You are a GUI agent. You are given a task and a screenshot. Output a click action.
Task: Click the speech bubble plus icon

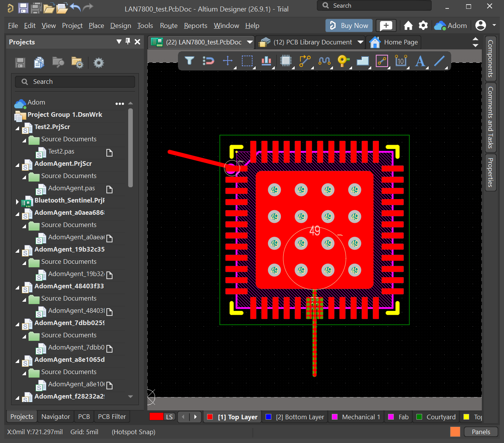(x=386, y=26)
